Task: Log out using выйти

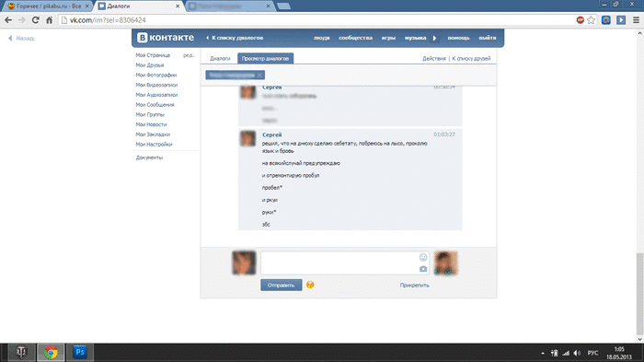Action: [488, 38]
